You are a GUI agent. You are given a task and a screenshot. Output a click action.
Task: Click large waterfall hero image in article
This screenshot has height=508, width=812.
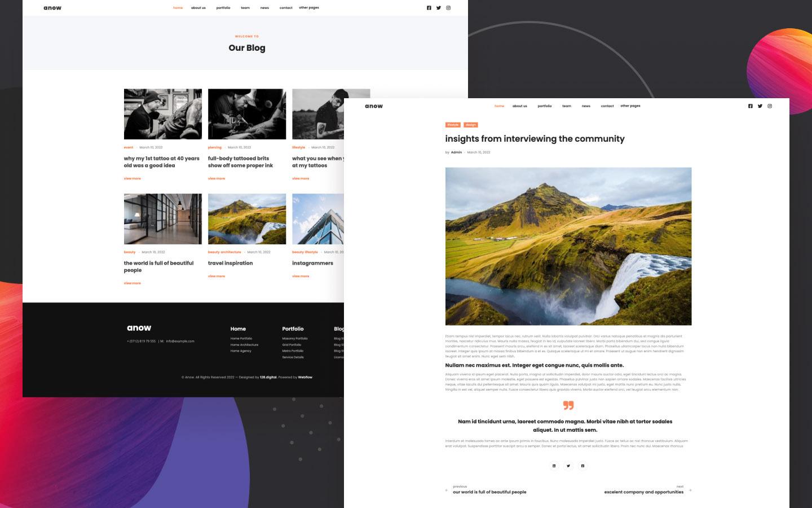(568, 246)
